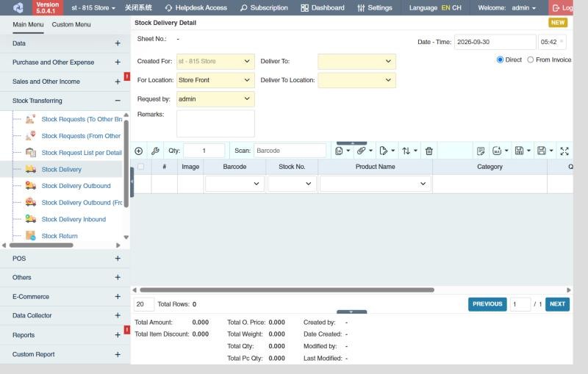Open Stock Return link
The height and width of the screenshot is (374, 588).
pyautogui.click(x=60, y=236)
